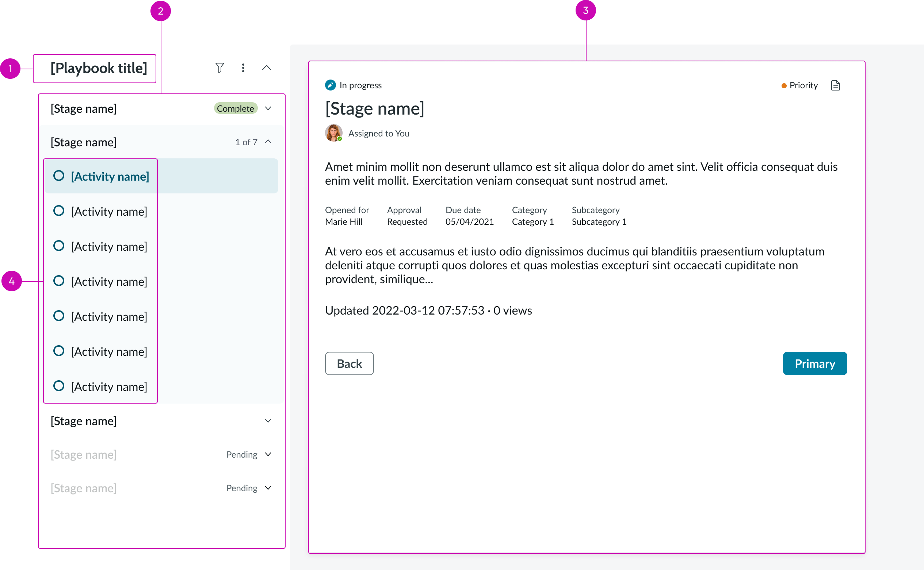Click the Back button
924x570 pixels.
[350, 363]
